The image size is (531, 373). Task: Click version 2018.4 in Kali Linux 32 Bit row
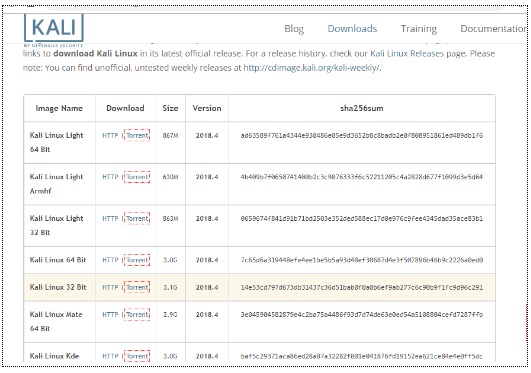point(207,287)
